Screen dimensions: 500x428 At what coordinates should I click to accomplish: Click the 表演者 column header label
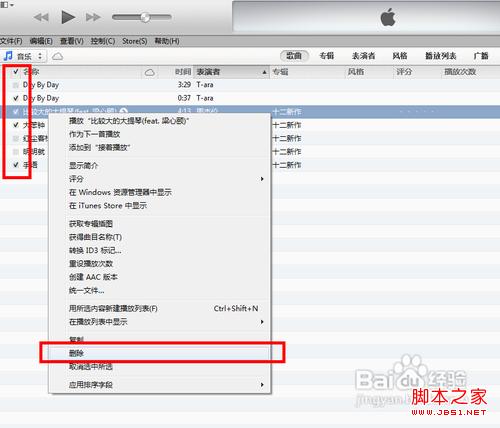pos(208,72)
